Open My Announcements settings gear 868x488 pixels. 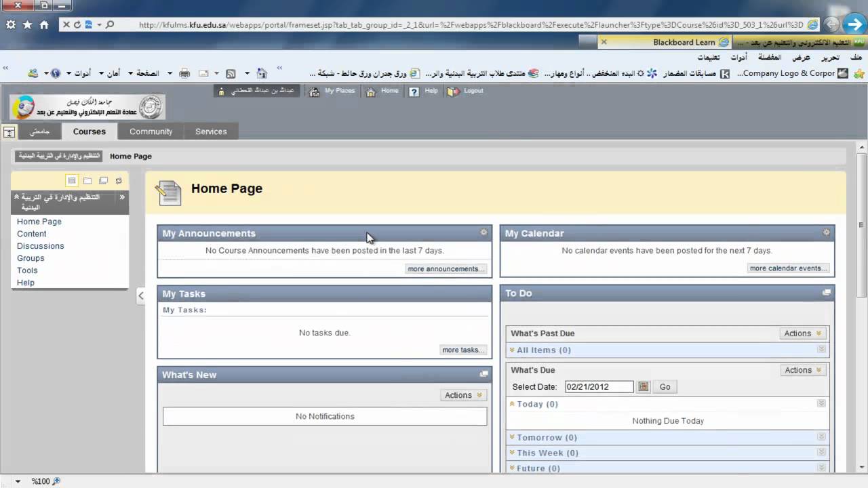pyautogui.click(x=484, y=232)
